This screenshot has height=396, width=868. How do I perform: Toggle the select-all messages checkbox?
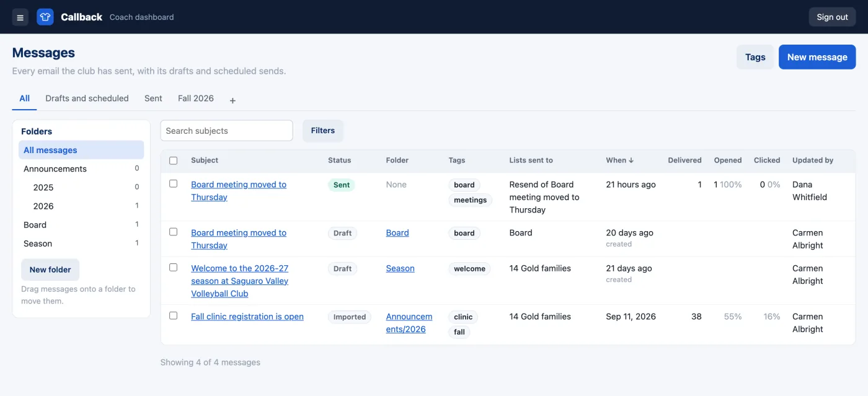pos(174,161)
